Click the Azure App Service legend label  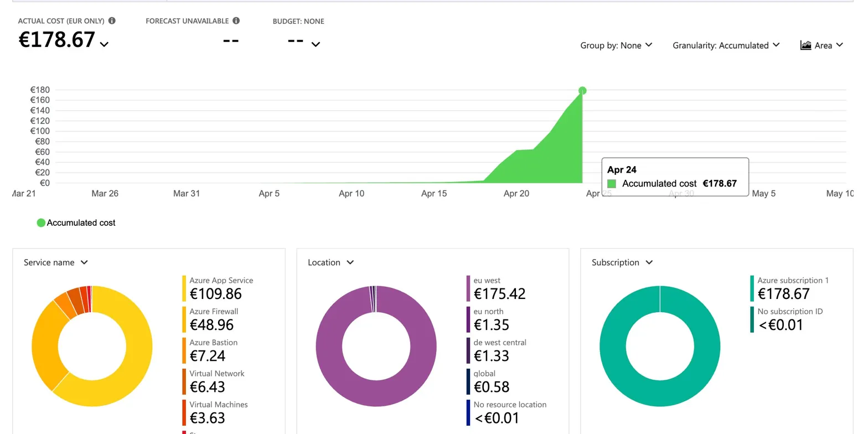click(221, 281)
